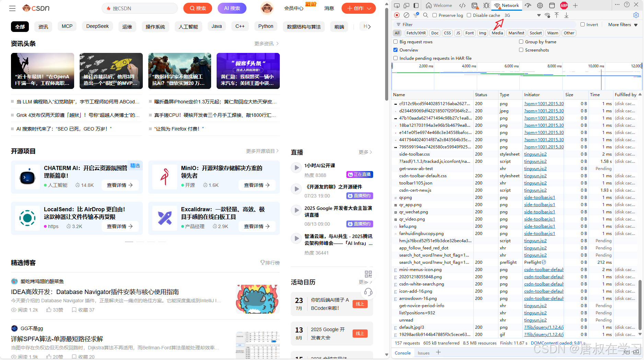Screen dimensions: 644x360
Task: Import a HAR file
Action: pyautogui.click(x=557, y=15)
